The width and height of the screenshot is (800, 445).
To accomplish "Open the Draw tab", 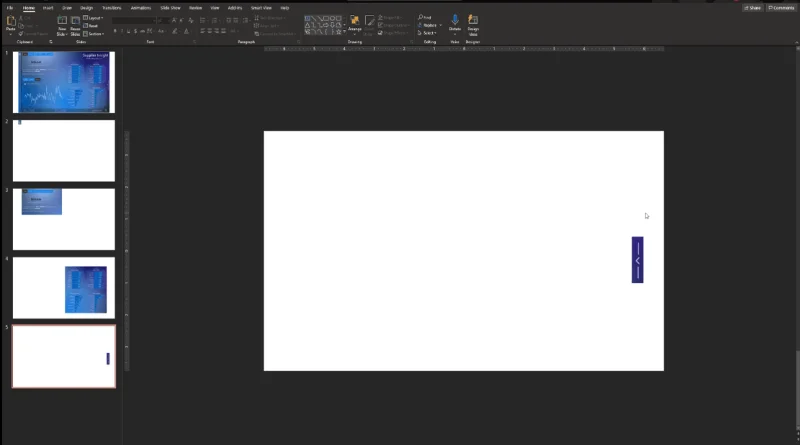I will tap(67, 8).
